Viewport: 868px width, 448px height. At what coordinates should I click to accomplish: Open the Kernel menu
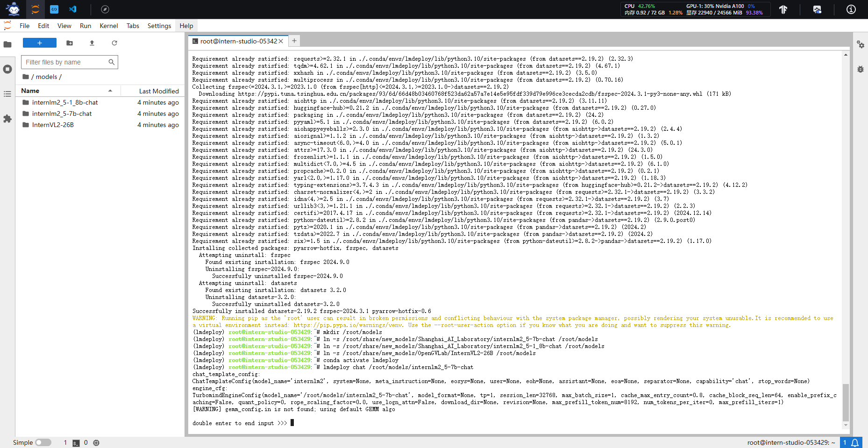[x=109, y=26]
